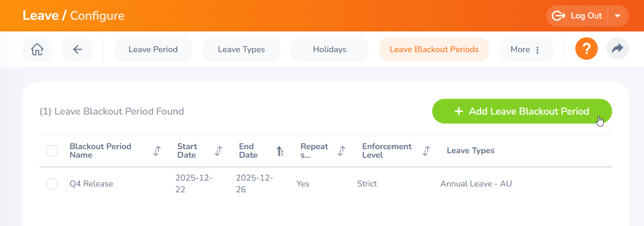
Task: Toggle End Date sort arrow
Action: tap(280, 151)
